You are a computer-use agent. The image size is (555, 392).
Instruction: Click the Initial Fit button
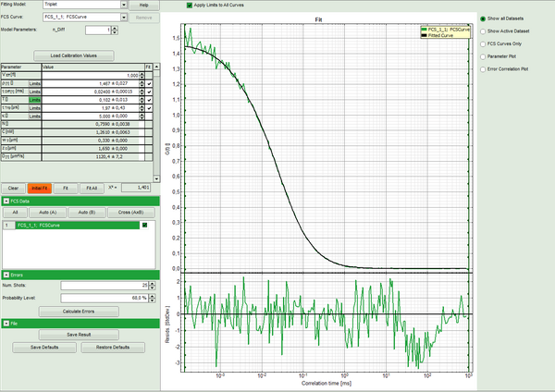(39, 187)
